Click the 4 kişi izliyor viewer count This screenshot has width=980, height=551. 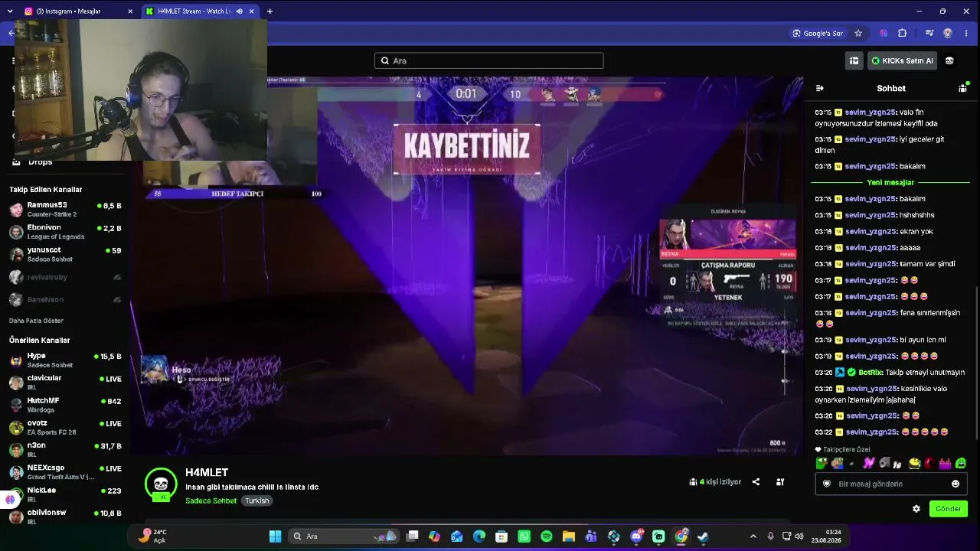pyautogui.click(x=715, y=482)
